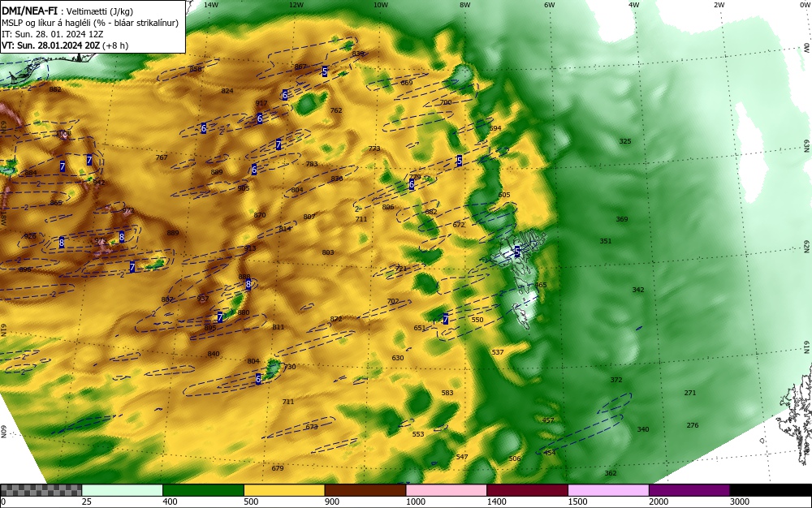Viewport: 812px width, 508px height.
Task: Click the 8W longitude label
Action: coord(465,5)
